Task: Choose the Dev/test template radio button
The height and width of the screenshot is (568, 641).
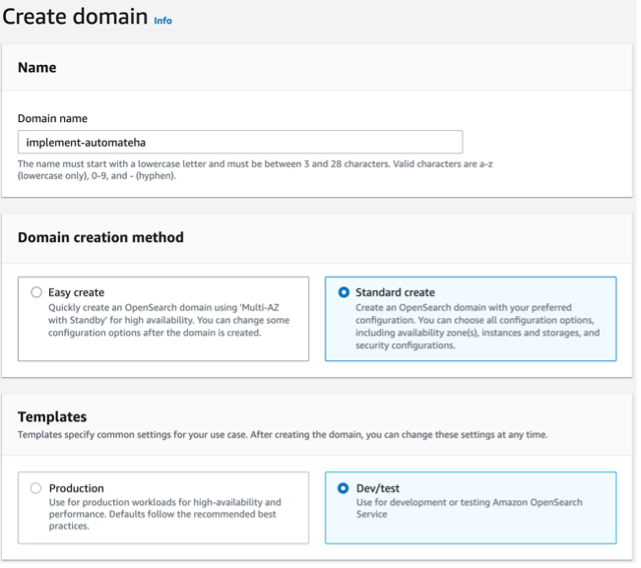Action: pyautogui.click(x=344, y=488)
